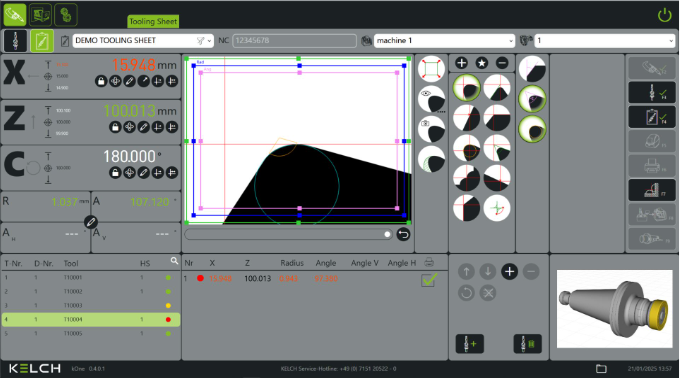
Task: Click the Z axis crosshair move icon
Action: click(x=129, y=127)
